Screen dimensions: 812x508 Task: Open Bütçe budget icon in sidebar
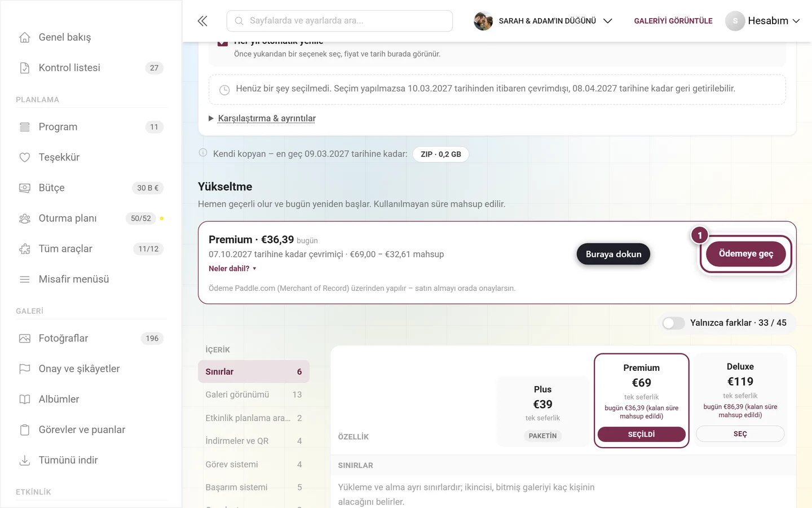click(25, 188)
